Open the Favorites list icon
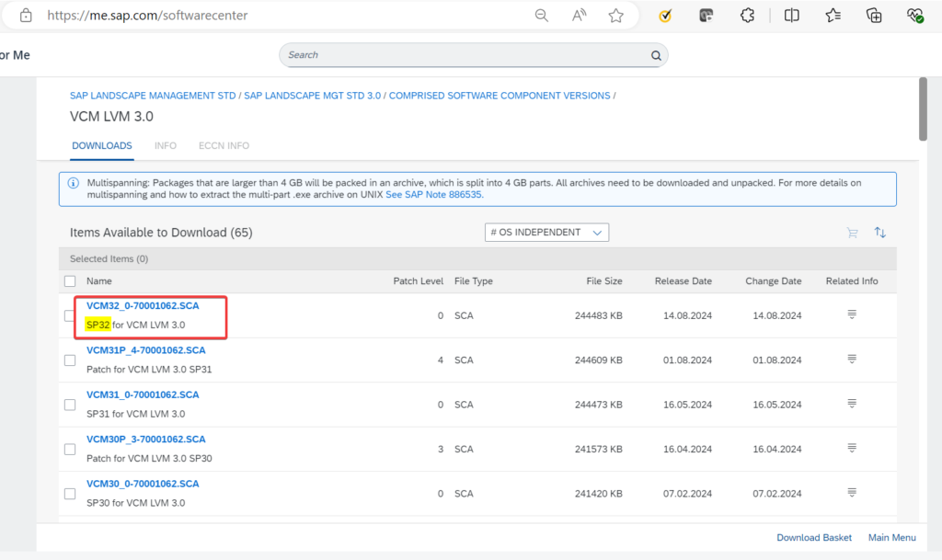The width and height of the screenshot is (942, 560). click(x=833, y=16)
